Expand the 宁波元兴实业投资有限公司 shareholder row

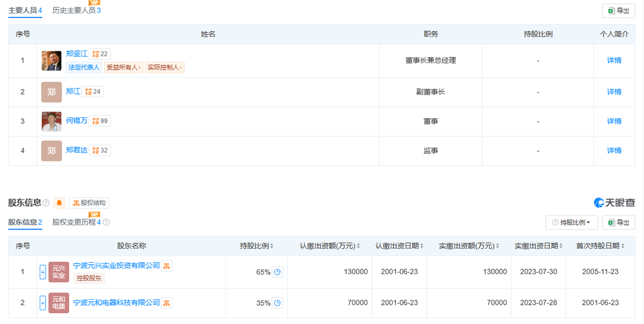[43, 272]
